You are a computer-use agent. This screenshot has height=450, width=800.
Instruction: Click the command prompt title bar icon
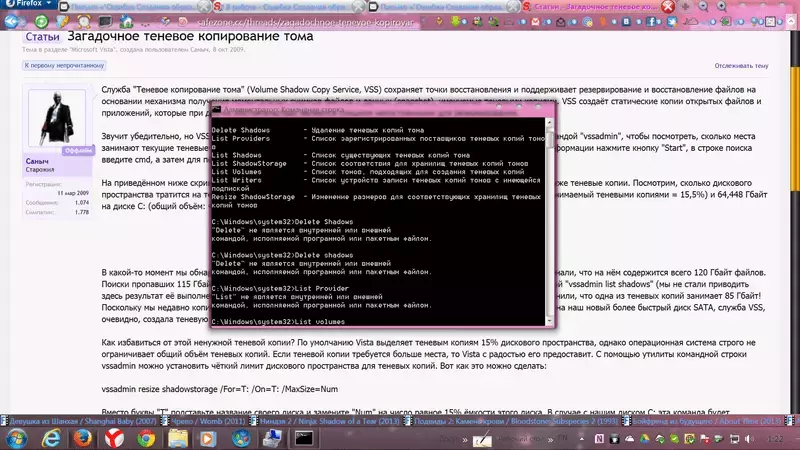pyautogui.click(x=217, y=110)
